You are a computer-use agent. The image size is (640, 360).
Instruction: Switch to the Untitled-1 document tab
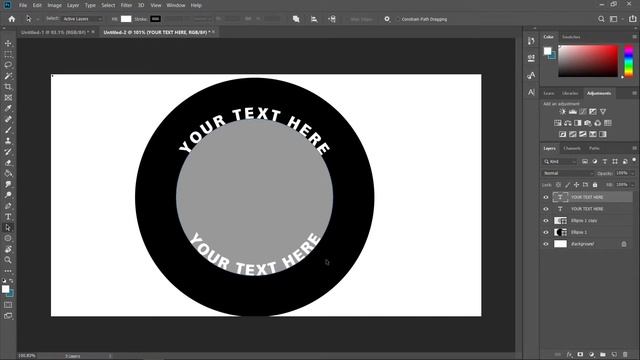click(x=55, y=32)
